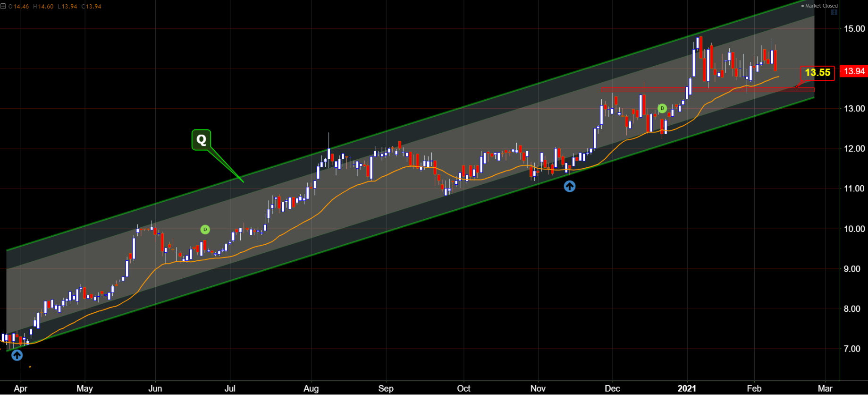This screenshot has height=395, width=868.
Task: Click the blue up-arrow marker near April
Action: [x=17, y=355]
